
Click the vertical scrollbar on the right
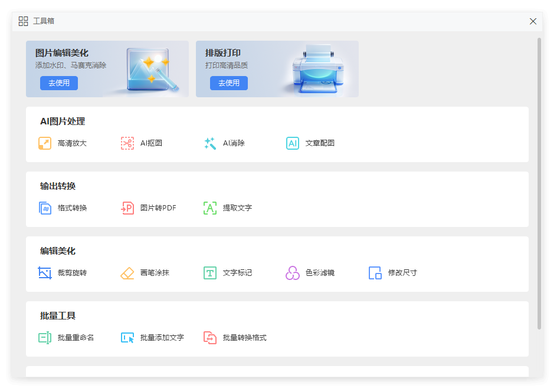click(x=539, y=183)
